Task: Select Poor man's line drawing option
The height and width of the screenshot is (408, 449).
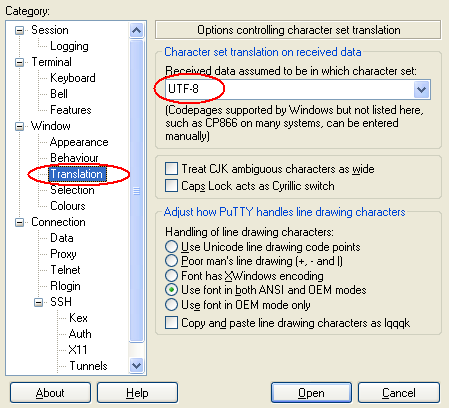Action: pyautogui.click(x=171, y=261)
